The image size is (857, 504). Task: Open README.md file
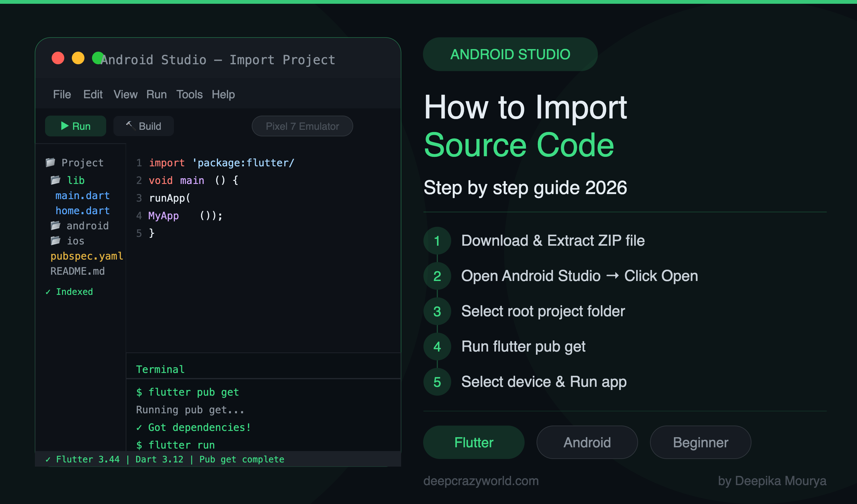[78, 271]
